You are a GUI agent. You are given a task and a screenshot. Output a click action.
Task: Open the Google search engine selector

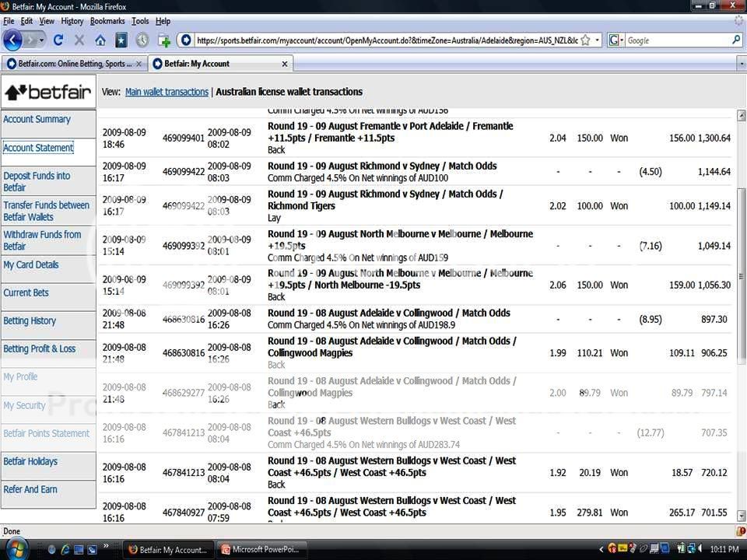coord(616,40)
